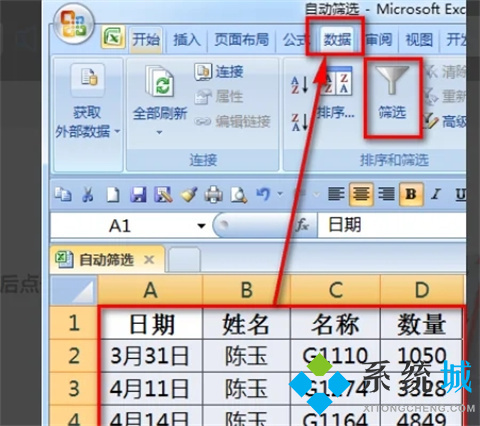Select row 2 header
Screen dimensions: 480x426
[x=73, y=356]
